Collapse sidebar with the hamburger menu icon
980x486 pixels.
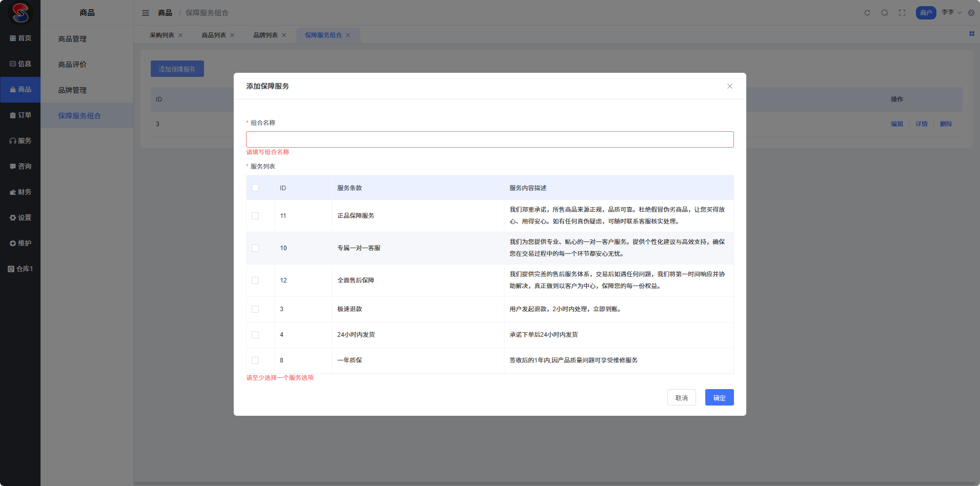[146, 13]
